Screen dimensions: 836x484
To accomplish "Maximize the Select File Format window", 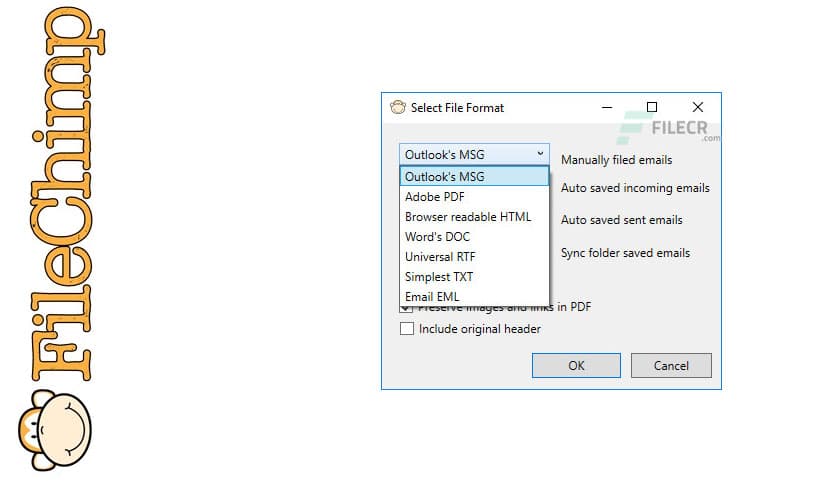I will [652, 107].
